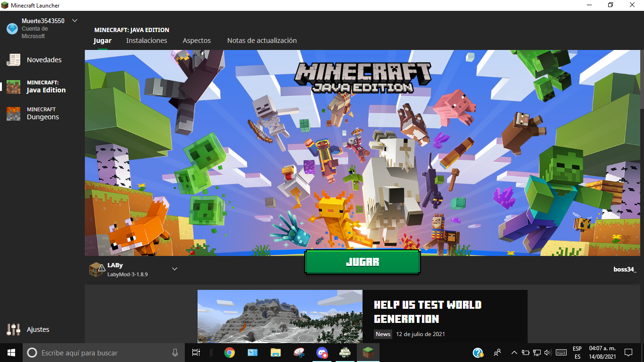This screenshot has height=362, width=644.
Task: Go to the Aspectos tab
Action: pos(197,41)
